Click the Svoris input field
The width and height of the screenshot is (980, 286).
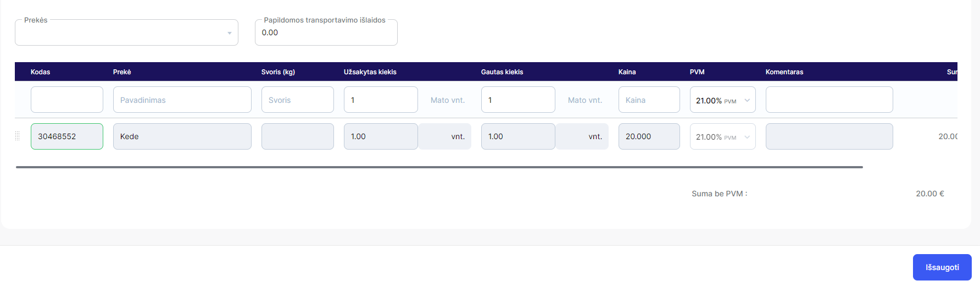tap(298, 100)
